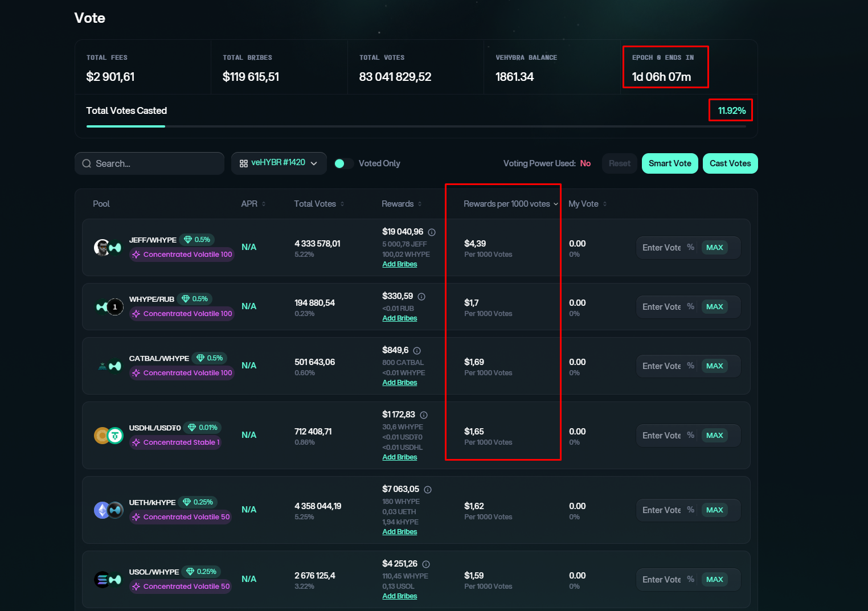The image size is (868, 611).
Task: Click the JEFF/WHYPE pool token icon
Action: [108, 248]
